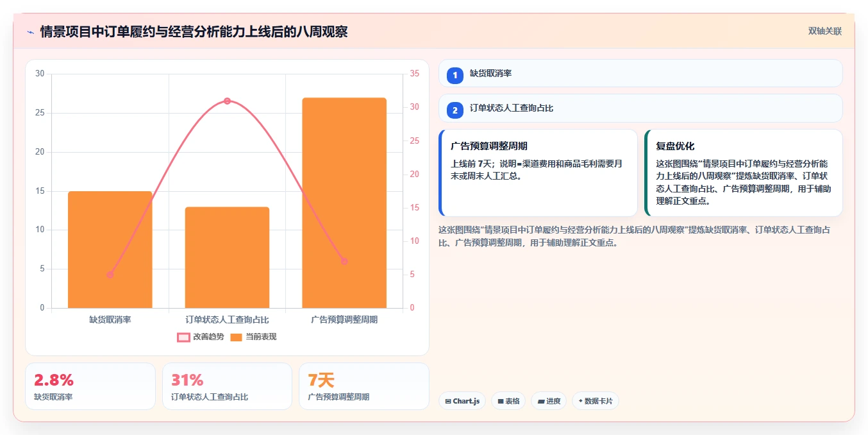Click the orange 当前表现 legend swatch
Image resolution: width=868 pixels, height=435 pixels.
tap(237, 337)
